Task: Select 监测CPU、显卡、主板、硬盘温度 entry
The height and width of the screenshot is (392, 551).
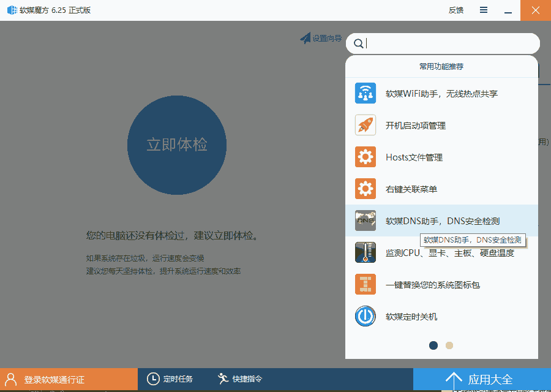Action: point(441,252)
